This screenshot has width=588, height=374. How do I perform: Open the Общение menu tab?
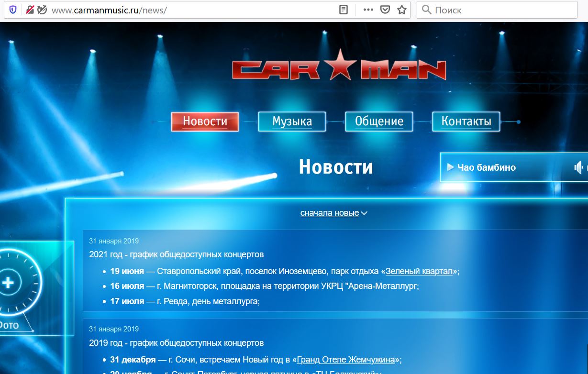coord(379,121)
